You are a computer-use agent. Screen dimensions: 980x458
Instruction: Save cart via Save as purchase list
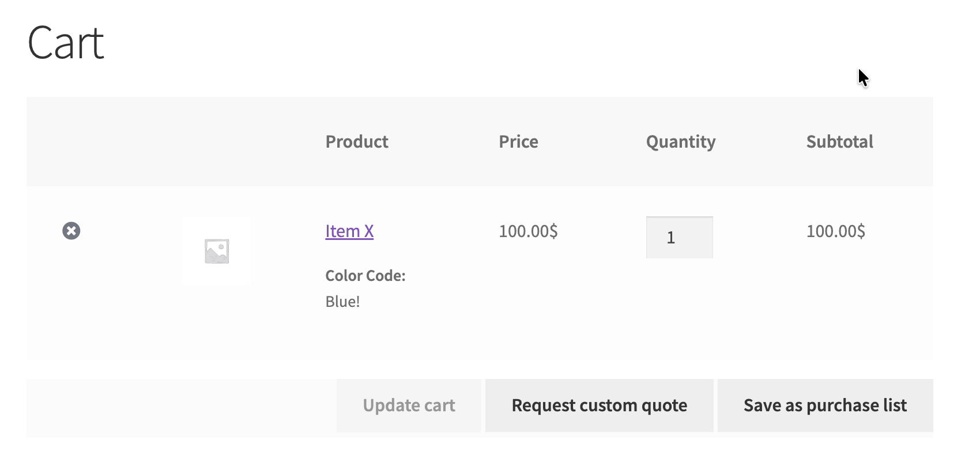(x=826, y=406)
